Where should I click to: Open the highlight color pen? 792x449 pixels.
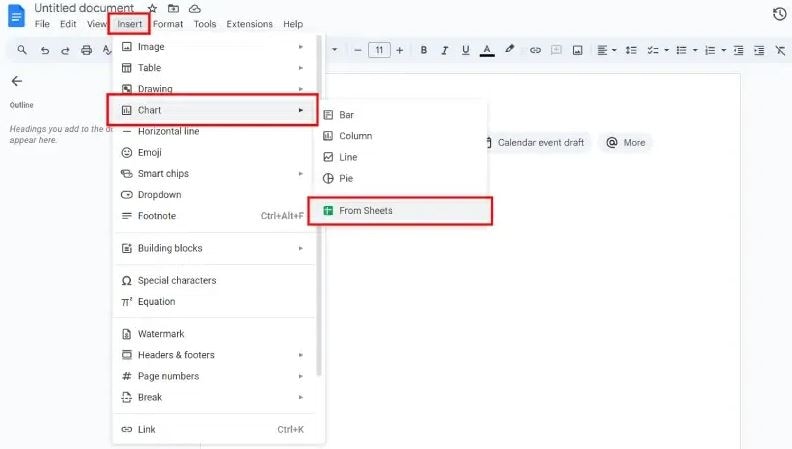click(x=510, y=49)
